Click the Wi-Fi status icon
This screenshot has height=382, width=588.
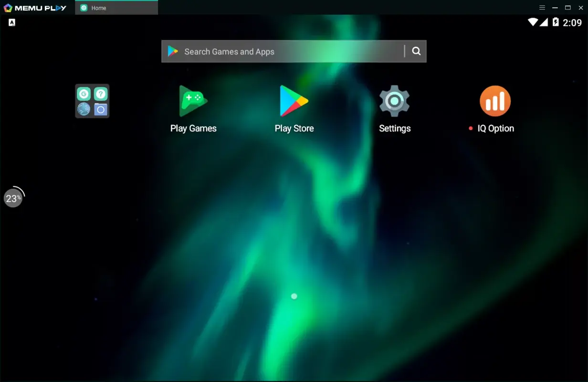pyautogui.click(x=533, y=22)
